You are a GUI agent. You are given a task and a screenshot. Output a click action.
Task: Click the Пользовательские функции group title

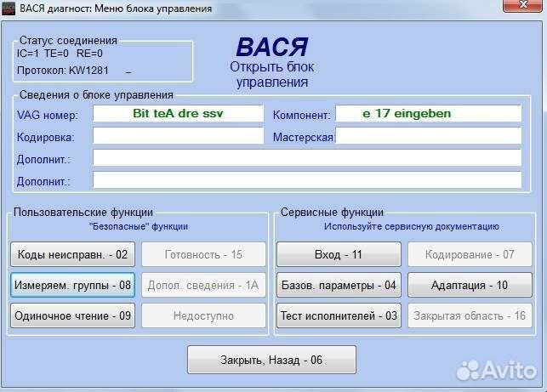[x=83, y=212]
